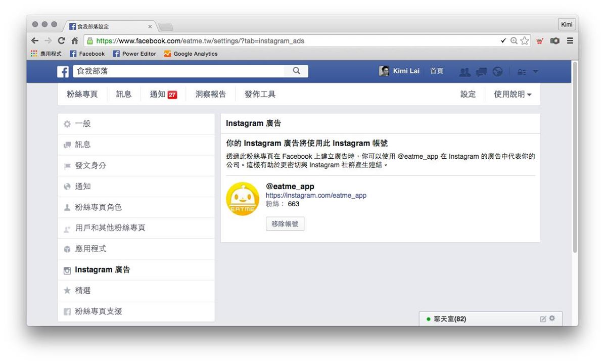Viewport: 605px width, 364px height.
Task: Select 應用程式 in settings sidebar
Action: [136, 249]
